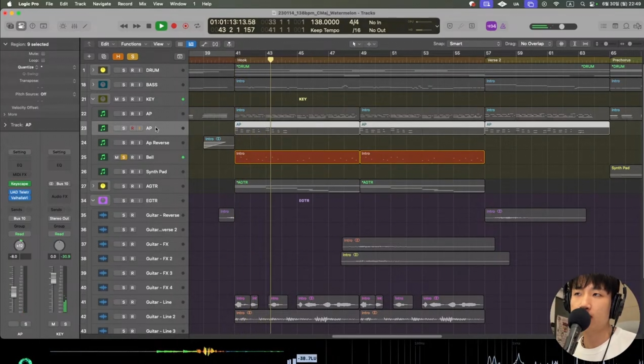This screenshot has width=644, height=364.
Task: Click the add track plus button
Action: (89, 56)
